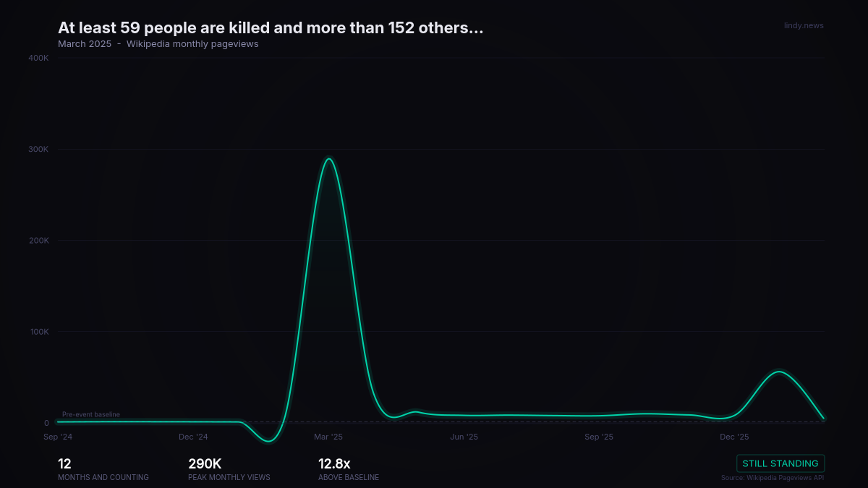Select the March 2025 Wikipedia pageviews subtitle

158,44
